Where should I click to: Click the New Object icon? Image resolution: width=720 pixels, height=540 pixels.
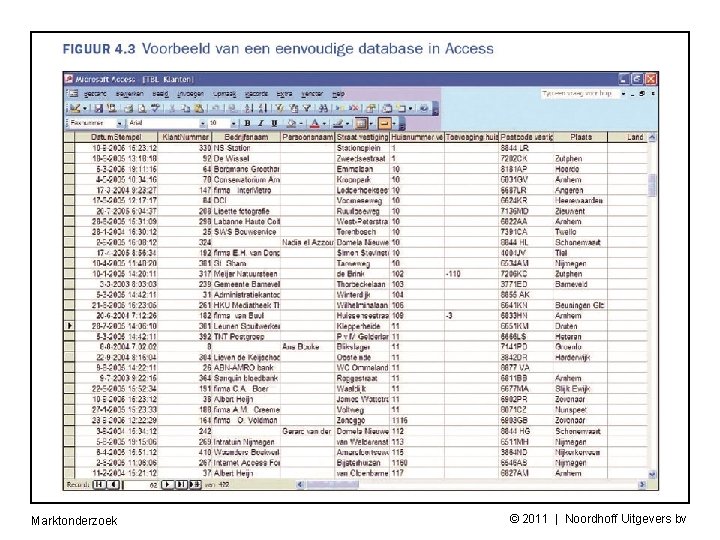401,108
